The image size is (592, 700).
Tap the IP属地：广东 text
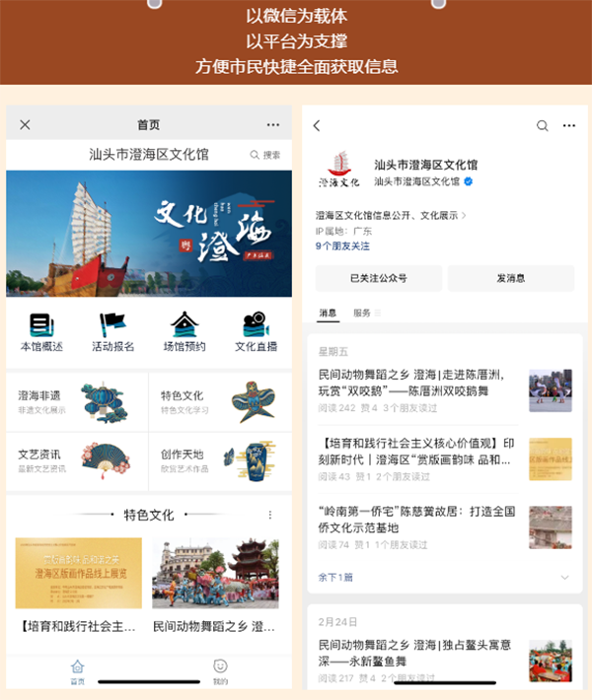pyautogui.click(x=343, y=231)
